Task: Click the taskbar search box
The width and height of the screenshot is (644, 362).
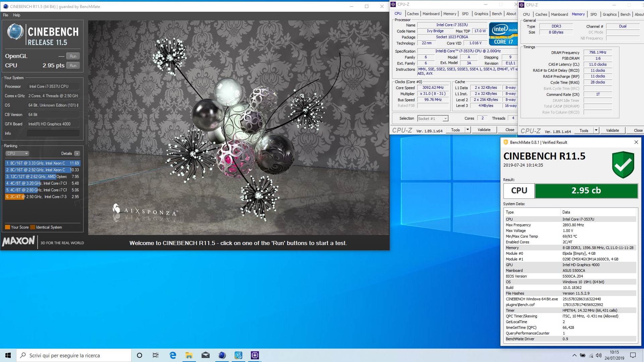Action: tap(74, 355)
